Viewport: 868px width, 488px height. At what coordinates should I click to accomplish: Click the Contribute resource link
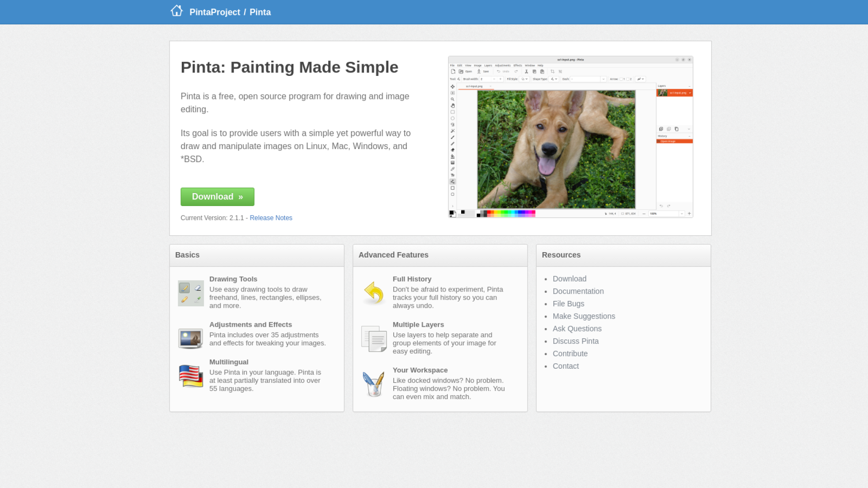570,354
